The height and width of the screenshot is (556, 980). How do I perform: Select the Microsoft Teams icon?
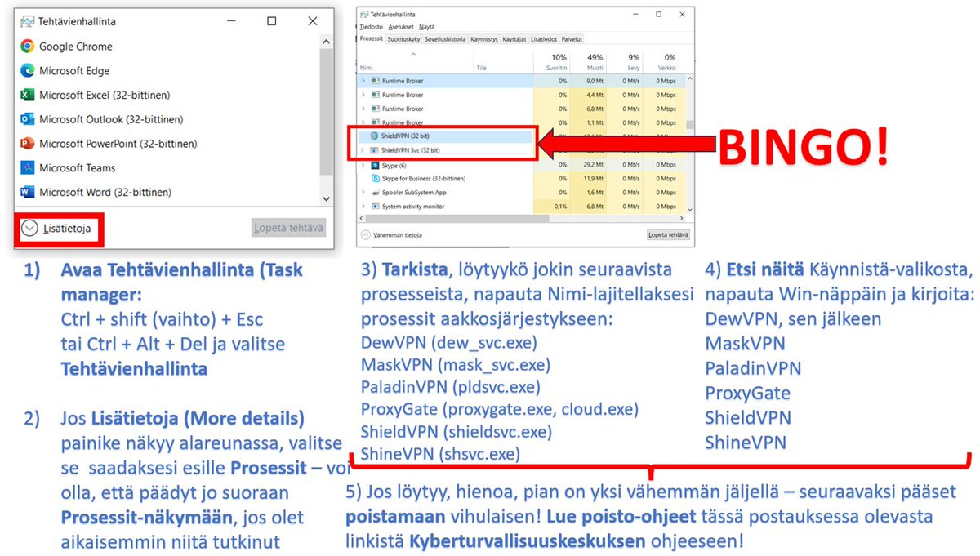[x=27, y=168]
